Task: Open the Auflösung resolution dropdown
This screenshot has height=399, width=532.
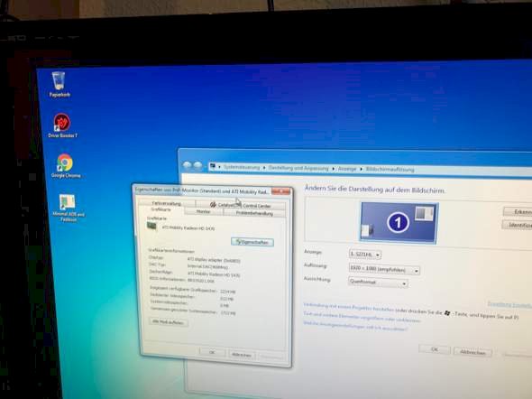Action: click(x=384, y=269)
